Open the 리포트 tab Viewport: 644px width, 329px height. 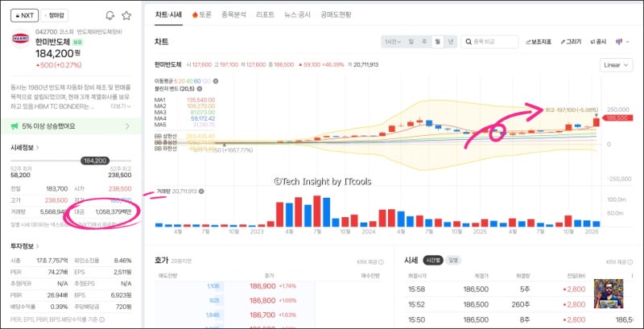click(265, 14)
